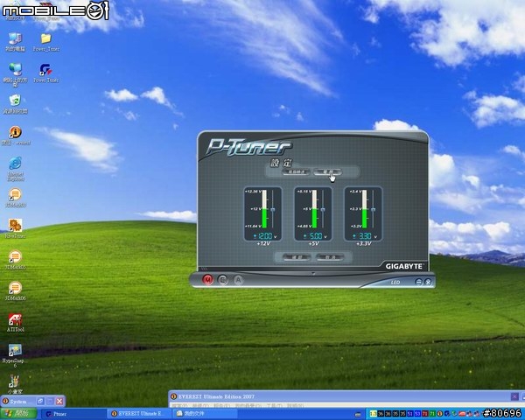
Task: Click the keyboard language icon on the taskbar
Action: click(358, 415)
